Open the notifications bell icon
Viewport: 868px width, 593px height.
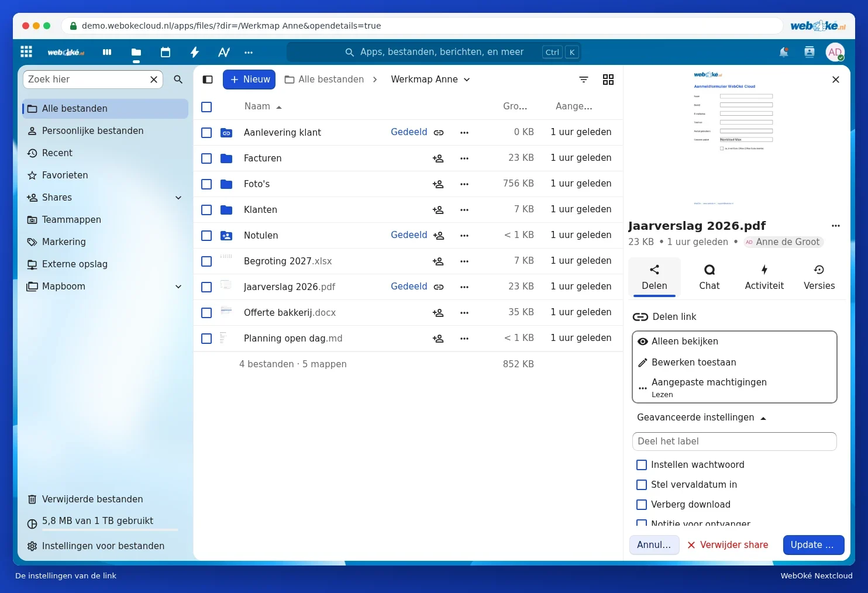[784, 52]
